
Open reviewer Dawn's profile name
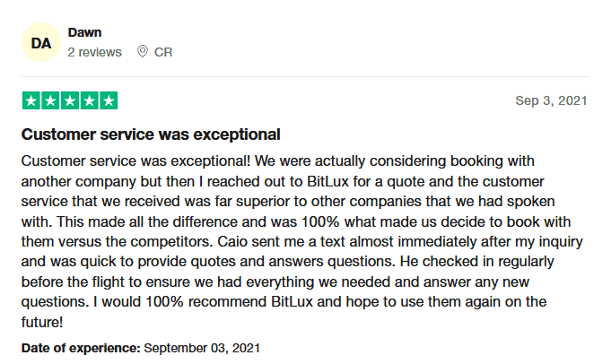coord(84,33)
